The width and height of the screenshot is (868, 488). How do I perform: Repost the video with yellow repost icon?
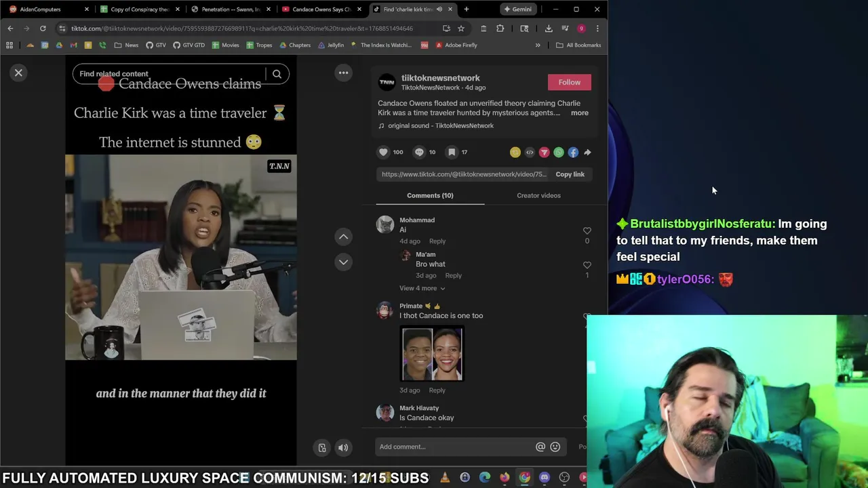(x=515, y=152)
